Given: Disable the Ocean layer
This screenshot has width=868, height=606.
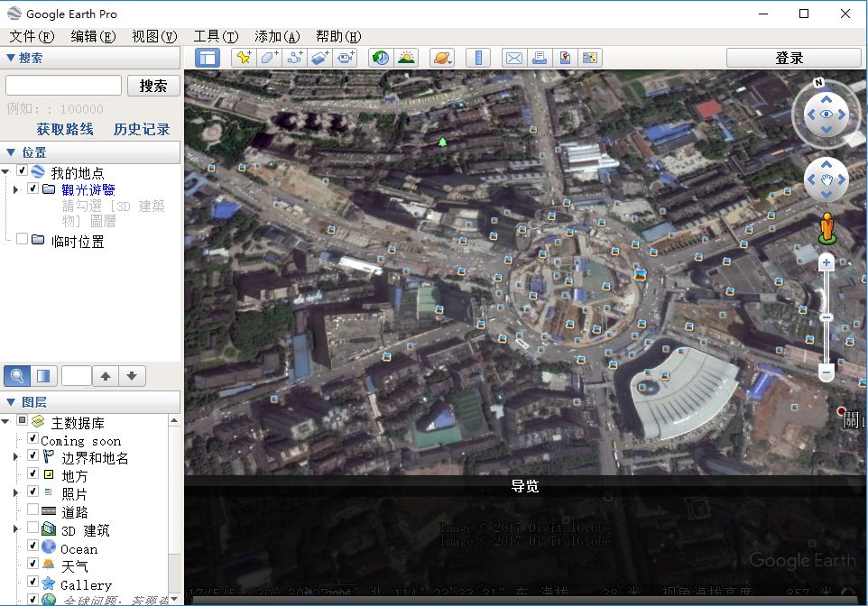Looking at the screenshot, I should (32, 548).
